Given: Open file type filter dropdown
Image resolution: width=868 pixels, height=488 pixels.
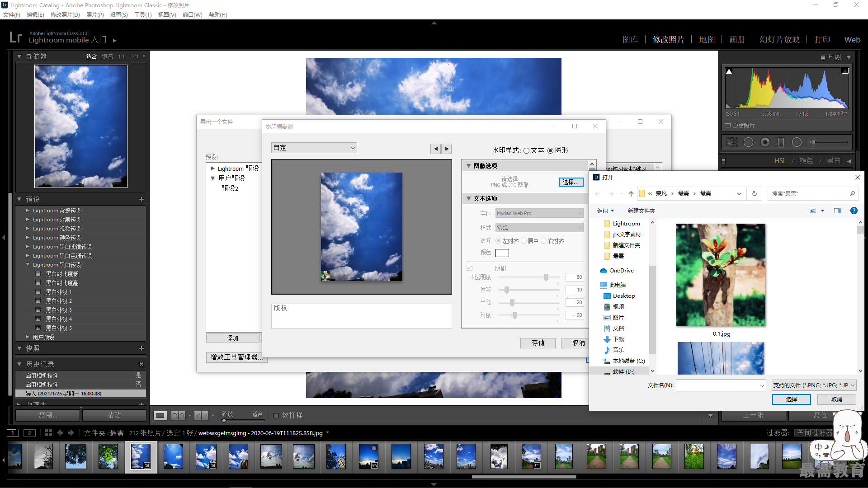Looking at the screenshot, I should [814, 385].
